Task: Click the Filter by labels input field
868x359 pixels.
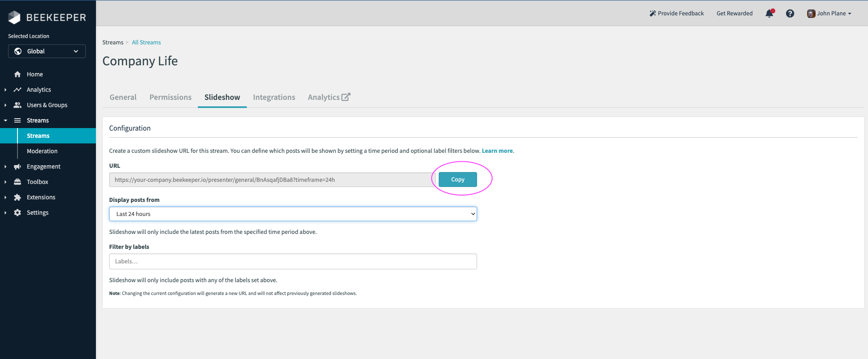Action: click(x=293, y=261)
